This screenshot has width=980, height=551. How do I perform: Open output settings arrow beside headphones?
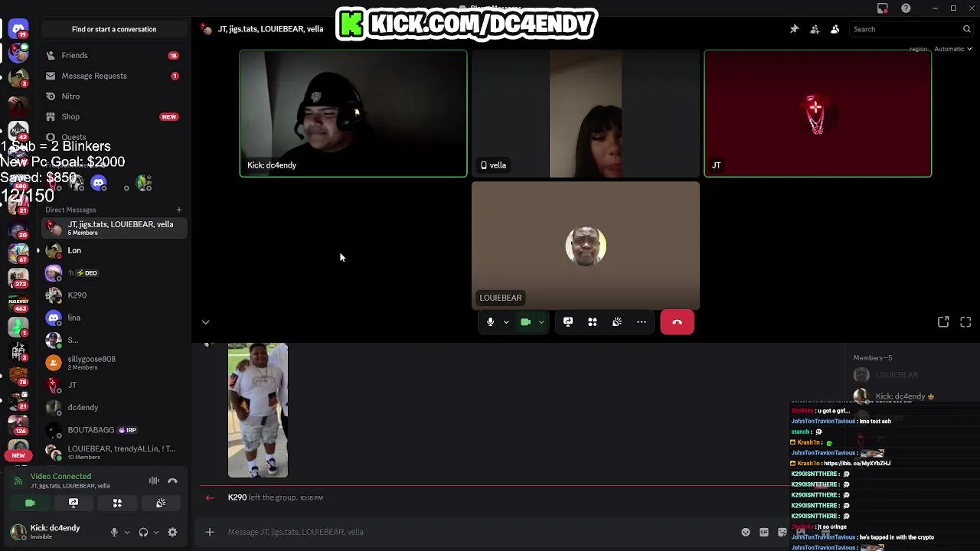click(x=155, y=532)
